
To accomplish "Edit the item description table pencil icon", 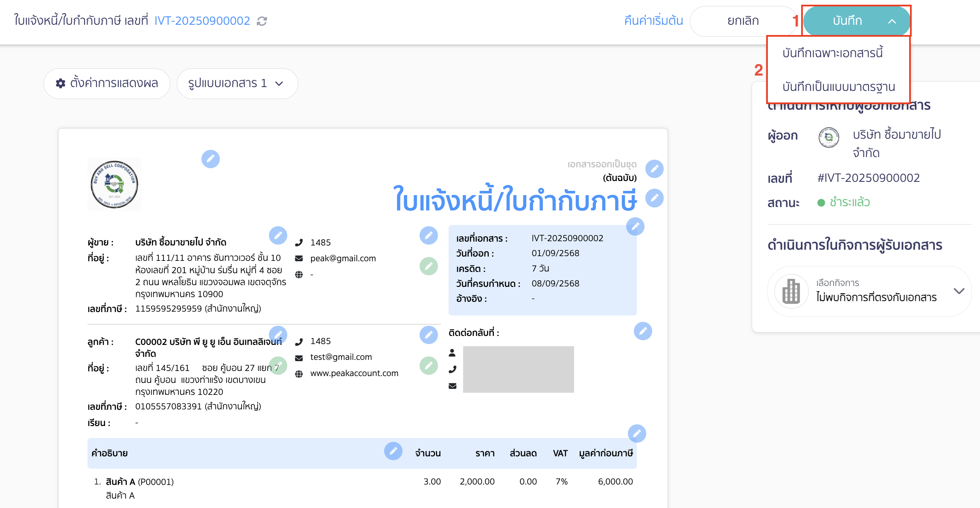I will [x=393, y=451].
